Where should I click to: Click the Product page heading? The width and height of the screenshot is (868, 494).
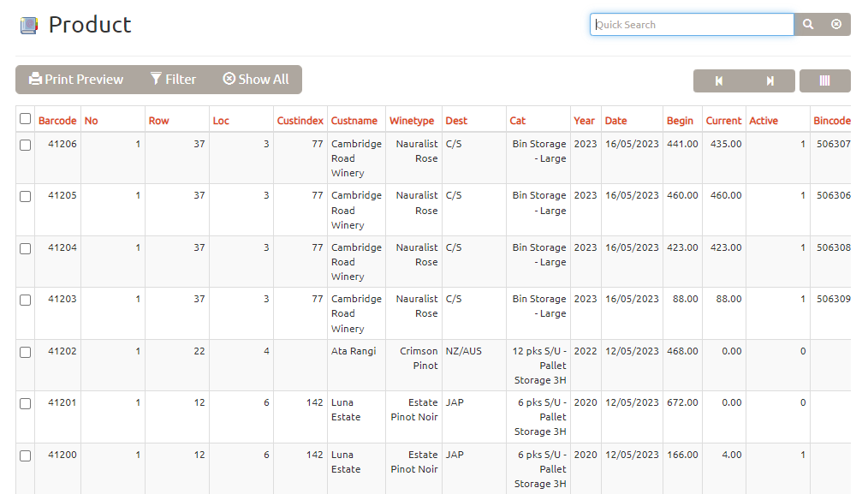[x=90, y=25]
